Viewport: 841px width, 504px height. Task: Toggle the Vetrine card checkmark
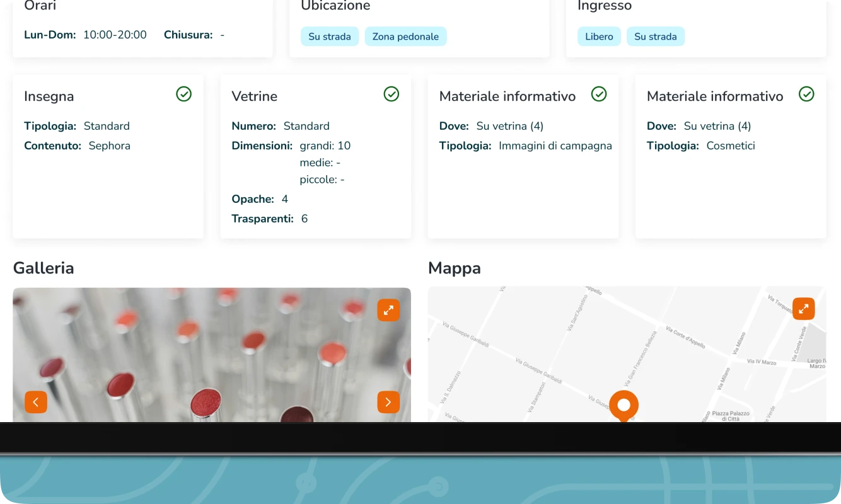391,94
